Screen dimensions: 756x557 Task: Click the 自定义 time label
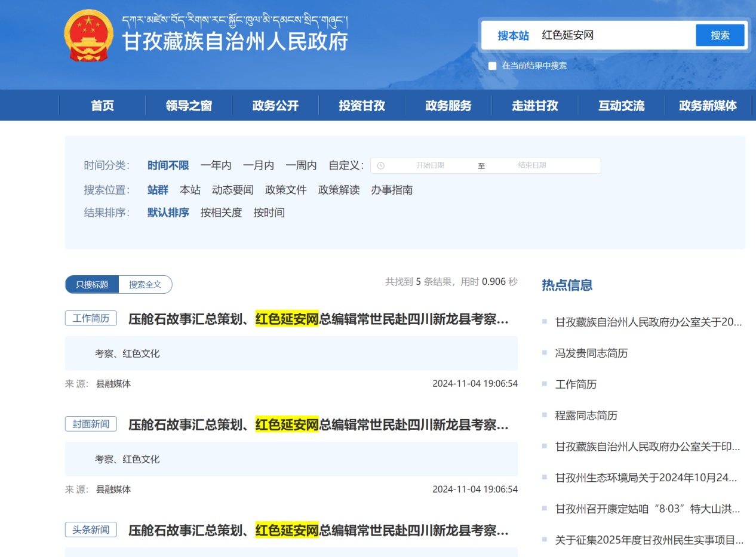346,165
